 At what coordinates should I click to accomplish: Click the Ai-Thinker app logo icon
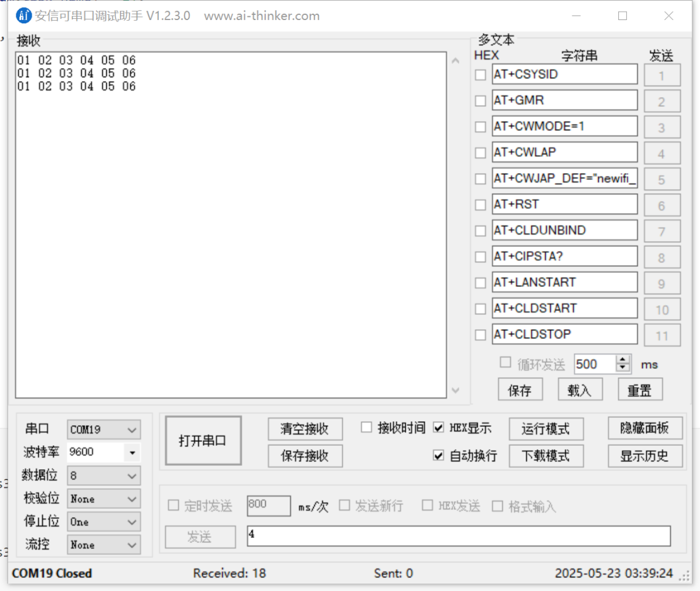click(x=24, y=16)
